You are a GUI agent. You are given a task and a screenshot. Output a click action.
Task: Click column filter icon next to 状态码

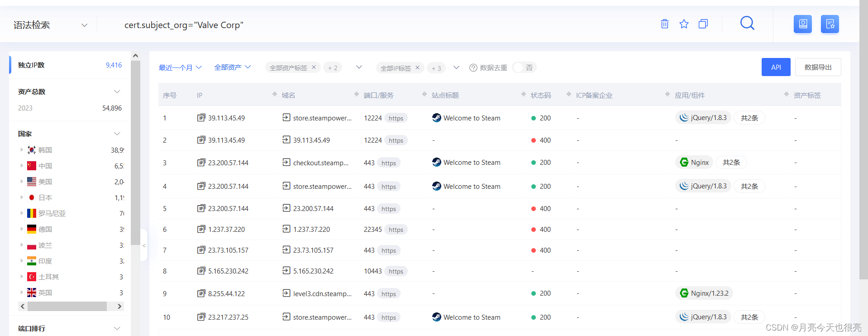tap(524, 94)
